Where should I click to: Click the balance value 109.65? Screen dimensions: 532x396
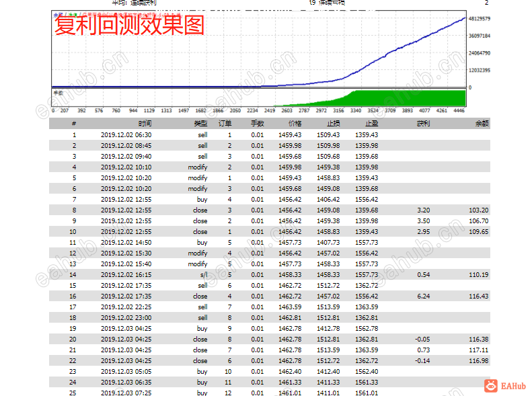(x=479, y=232)
